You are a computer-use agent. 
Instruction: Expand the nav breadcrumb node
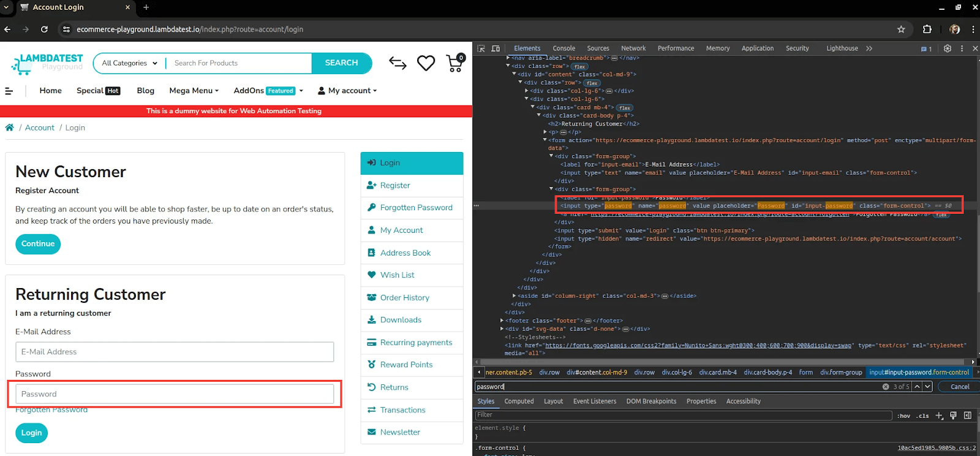click(508, 58)
